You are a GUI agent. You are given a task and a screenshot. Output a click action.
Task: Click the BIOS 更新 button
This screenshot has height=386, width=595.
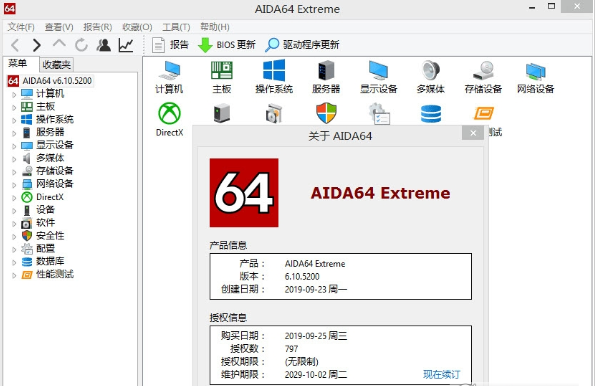[x=227, y=45]
